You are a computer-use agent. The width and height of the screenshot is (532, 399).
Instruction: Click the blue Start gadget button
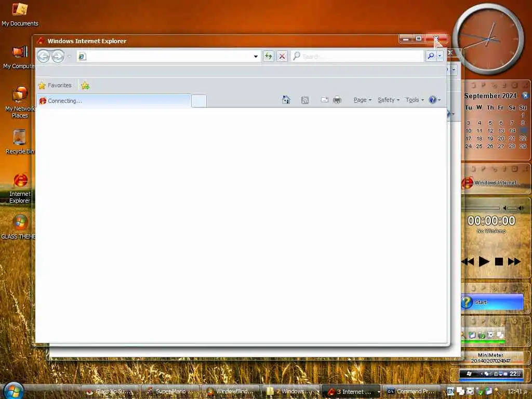click(492, 302)
